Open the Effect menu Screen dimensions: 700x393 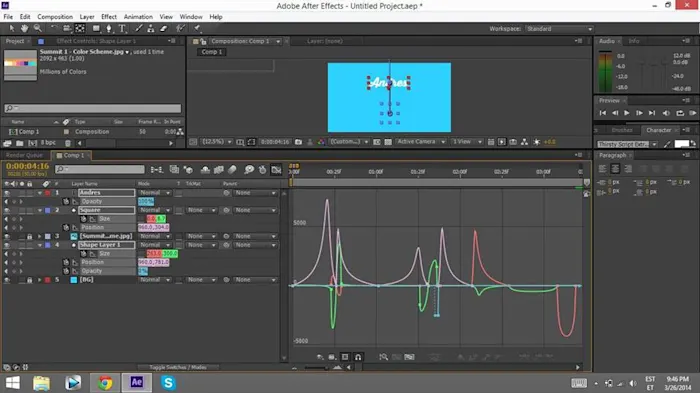pos(108,17)
